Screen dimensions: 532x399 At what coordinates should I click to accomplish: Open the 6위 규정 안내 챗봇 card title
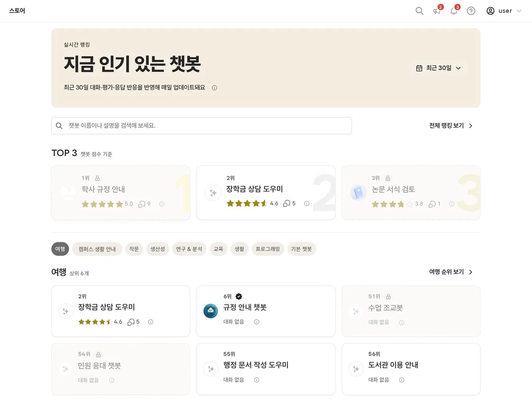(245, 307)
